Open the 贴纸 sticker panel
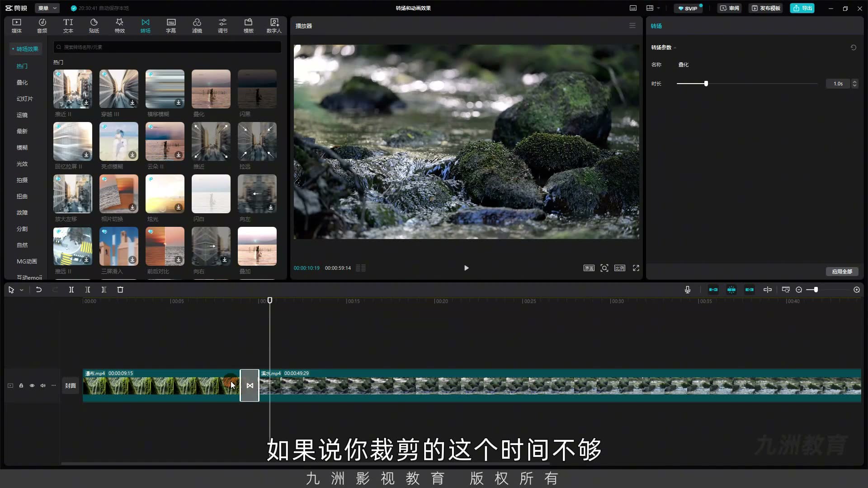The image size is (868, 488). (x=94, y=26)
